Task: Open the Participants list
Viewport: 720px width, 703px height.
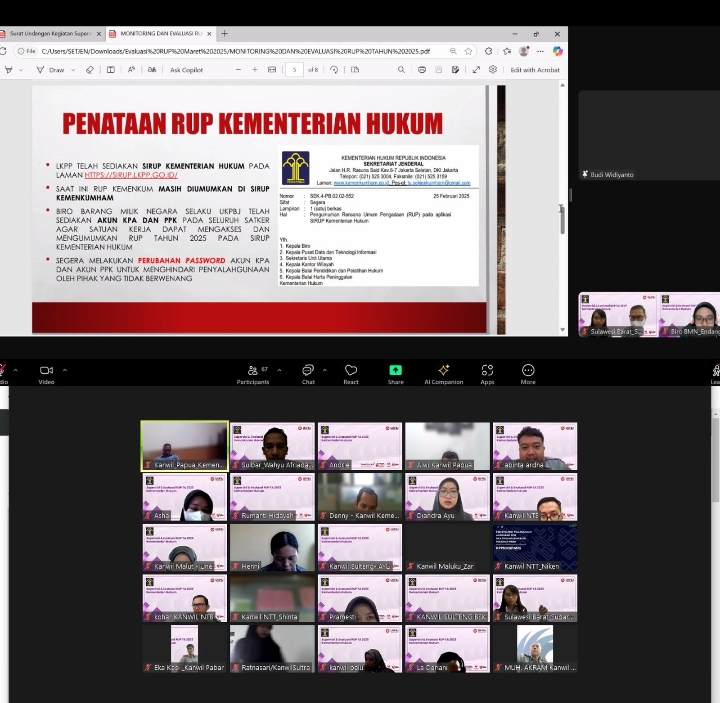Action: [253, 373]
